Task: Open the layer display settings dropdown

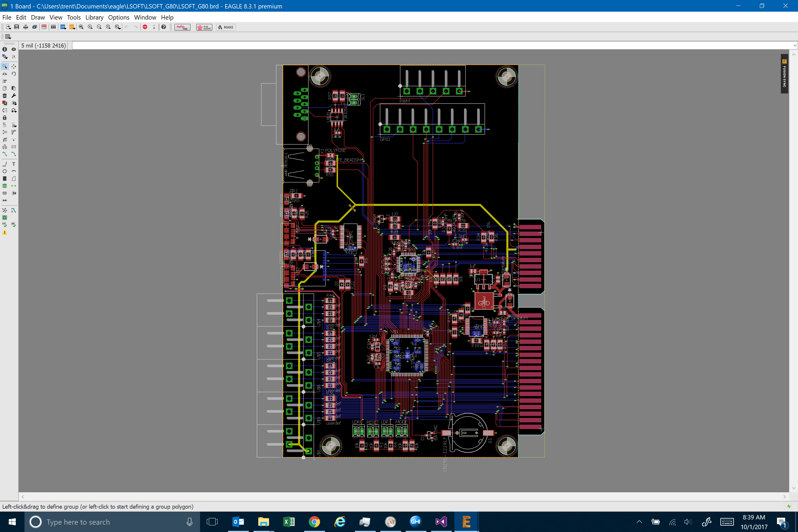Action: tap(5, 57)
